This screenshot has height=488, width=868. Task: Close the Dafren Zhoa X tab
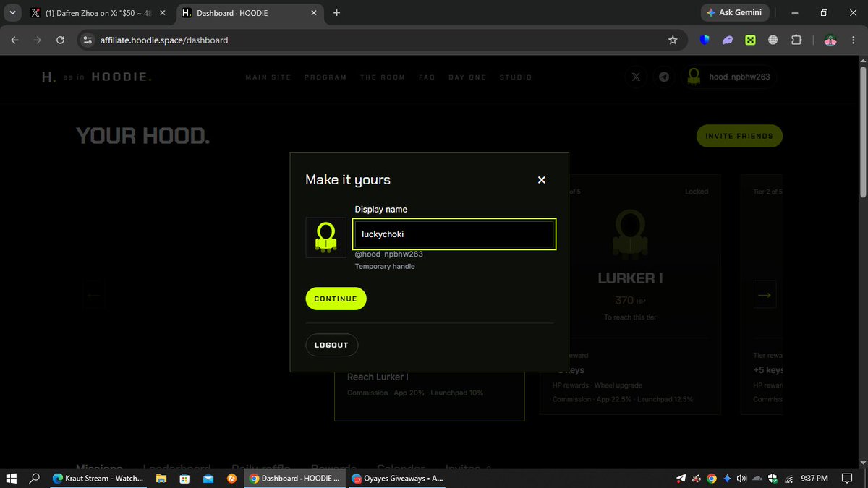(162, 13)
